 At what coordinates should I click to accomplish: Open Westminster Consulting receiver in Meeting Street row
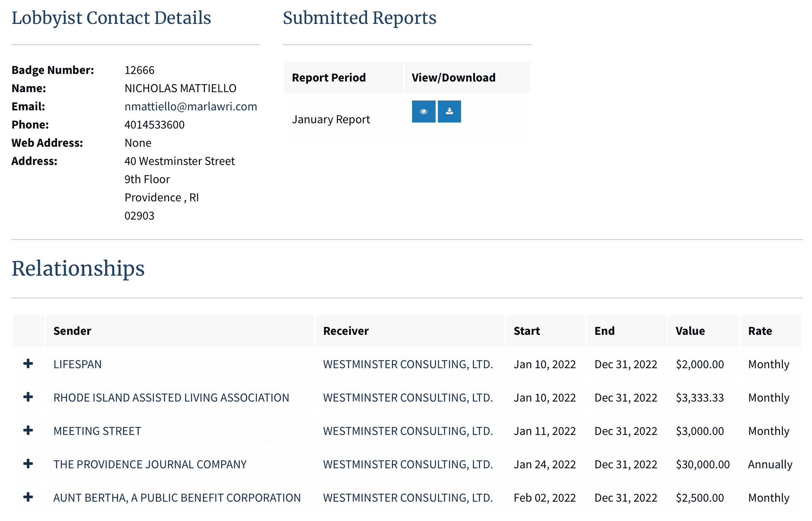pos(408,431)
